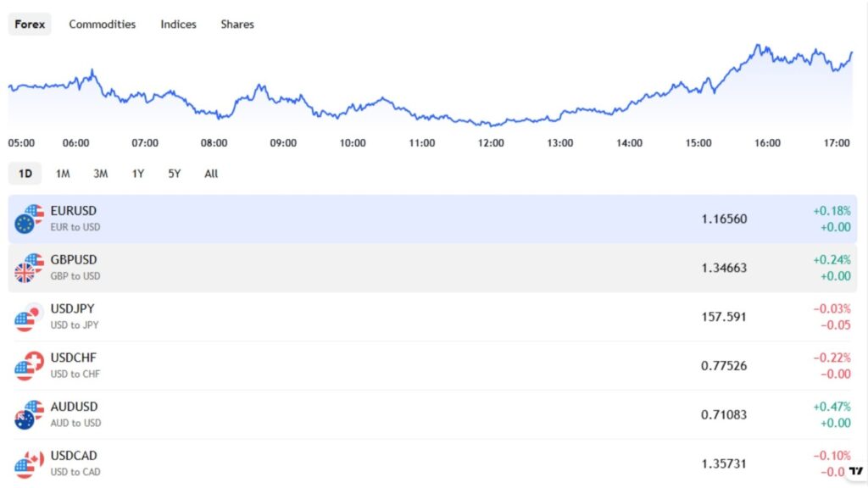Viewport: 868px width, 488px height.
Task: Switch to the Commodities tab
Action: click(103, 25)
